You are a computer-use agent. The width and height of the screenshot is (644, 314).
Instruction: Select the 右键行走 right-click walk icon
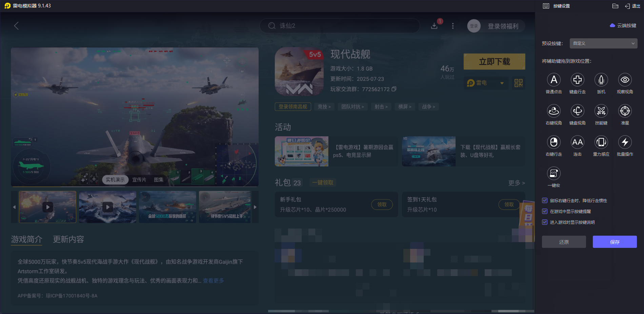[x=554, y=142]
